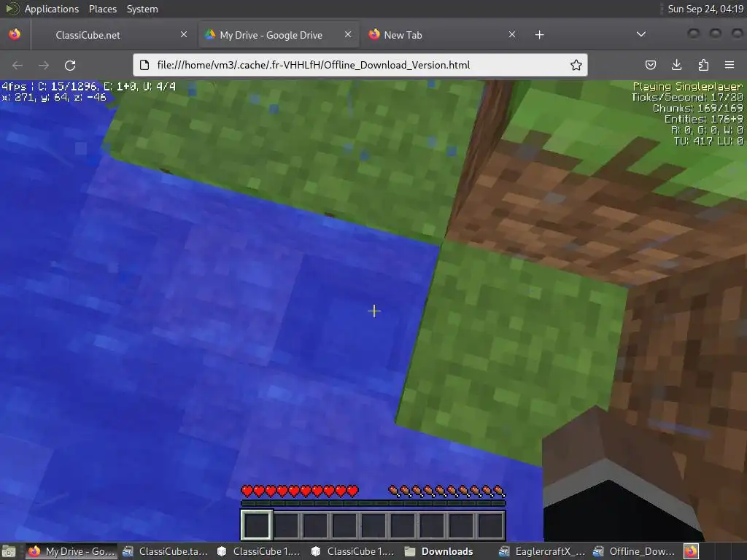The width and height of the screenshot is (747, 560).
Task: Expand the list all tabs chevron
Action: 641,34
